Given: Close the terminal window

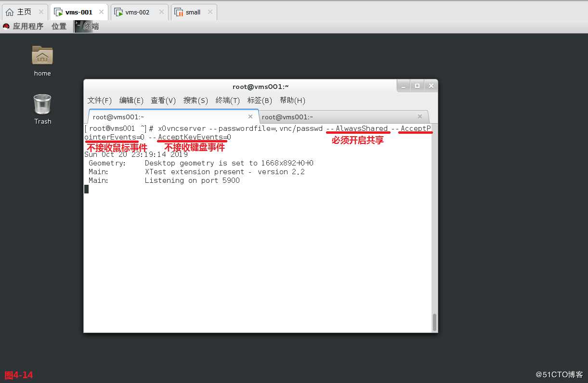Looking at the screenshot, I should tap(431, 86).
